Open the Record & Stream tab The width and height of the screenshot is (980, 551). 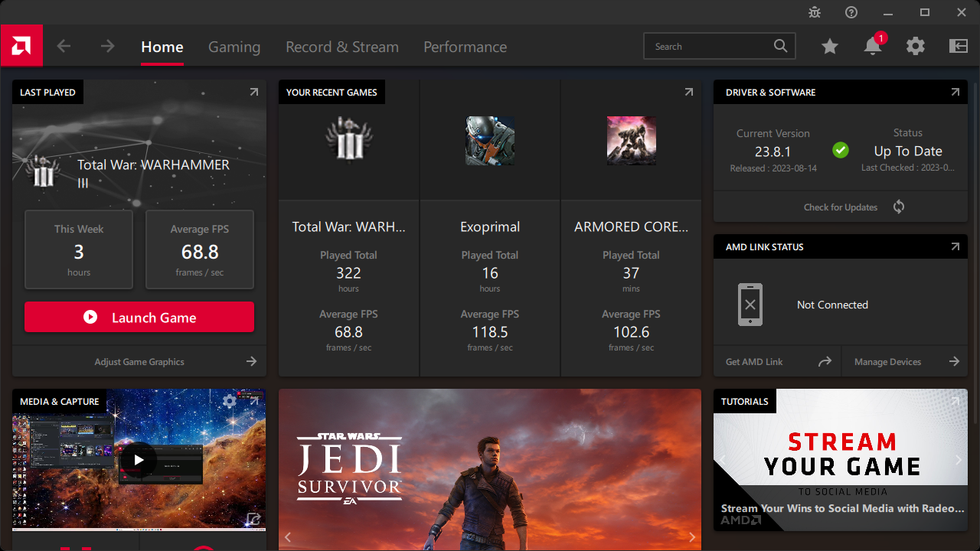click(342, 47)
